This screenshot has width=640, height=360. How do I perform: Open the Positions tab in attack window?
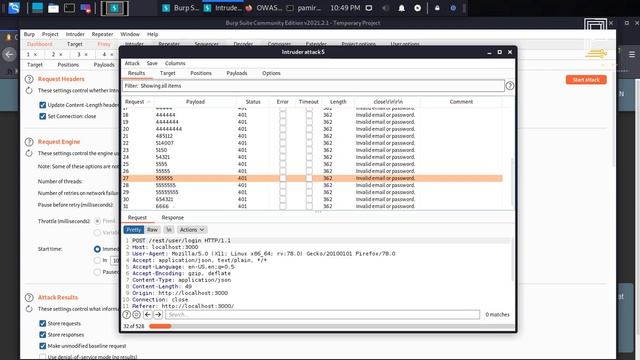[x=201, y=73]
